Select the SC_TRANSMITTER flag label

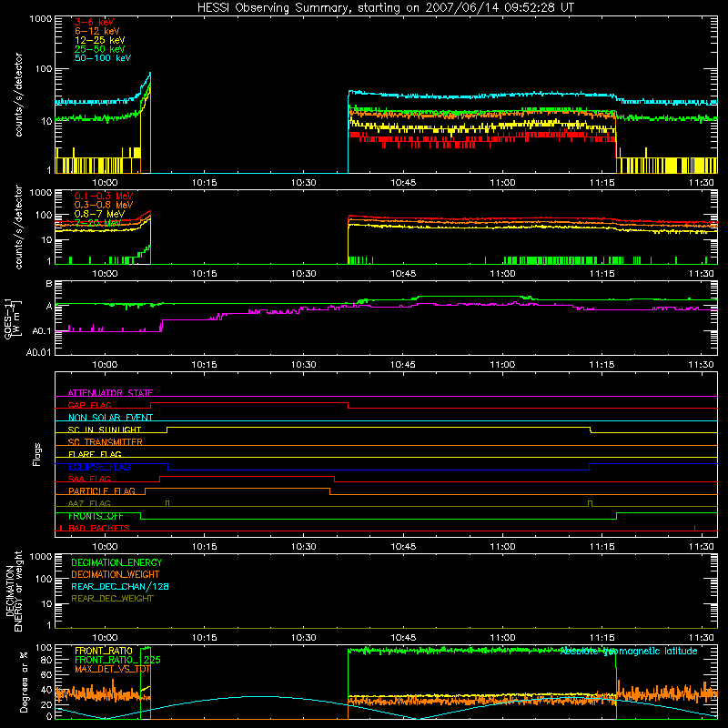point(105,441)
